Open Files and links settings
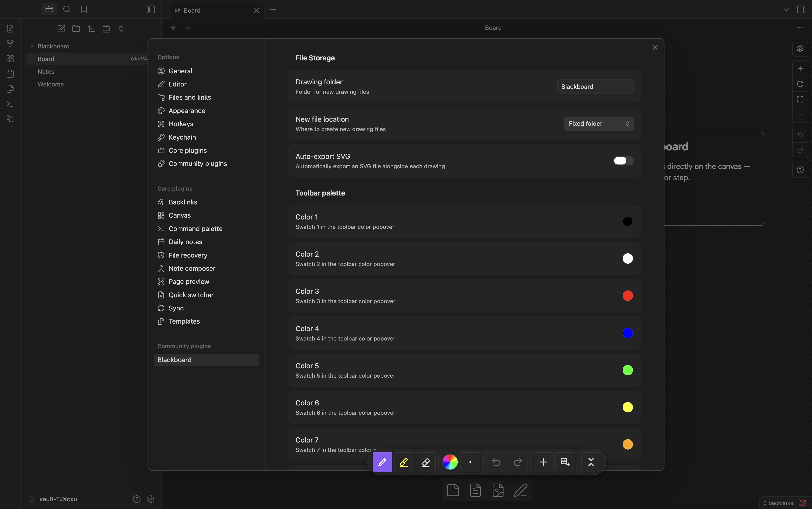812x509 pixels. click(x=206, y=97)
